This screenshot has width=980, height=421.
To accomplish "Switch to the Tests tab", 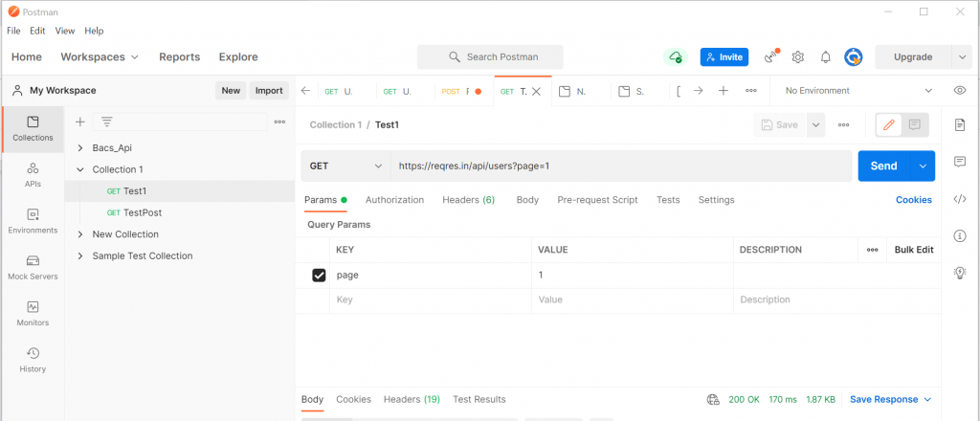I will (668, 200).
